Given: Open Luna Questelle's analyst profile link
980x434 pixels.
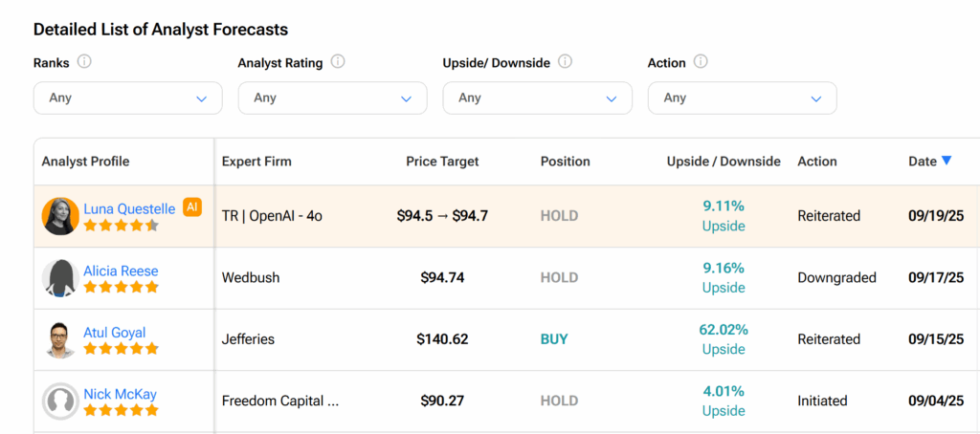Looking at the screenshot, I should pyautogui.click(x=129, y=208).
